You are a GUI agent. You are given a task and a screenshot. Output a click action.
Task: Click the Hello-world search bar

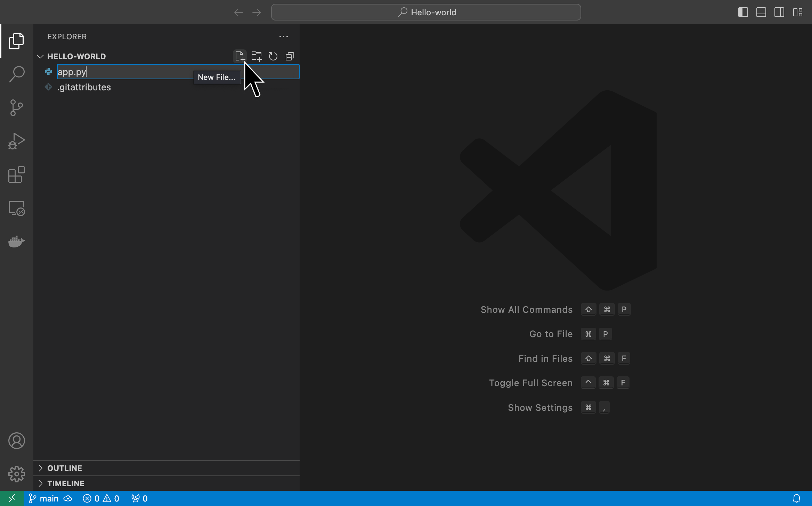(425, 12)
